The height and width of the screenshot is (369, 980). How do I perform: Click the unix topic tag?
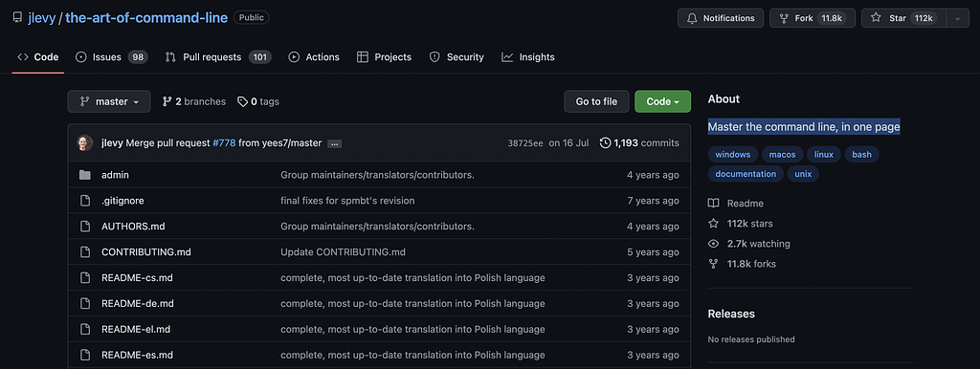point(803,174)
